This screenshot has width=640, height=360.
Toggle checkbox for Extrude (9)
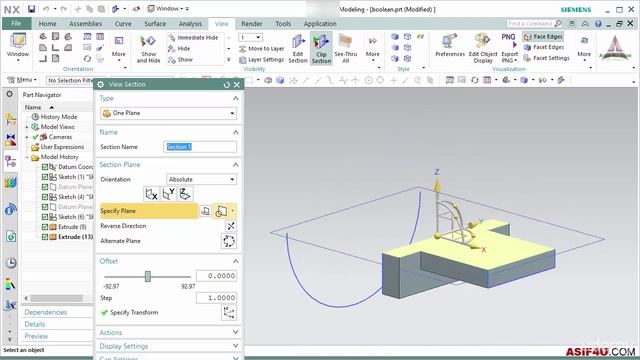(45, 227)
